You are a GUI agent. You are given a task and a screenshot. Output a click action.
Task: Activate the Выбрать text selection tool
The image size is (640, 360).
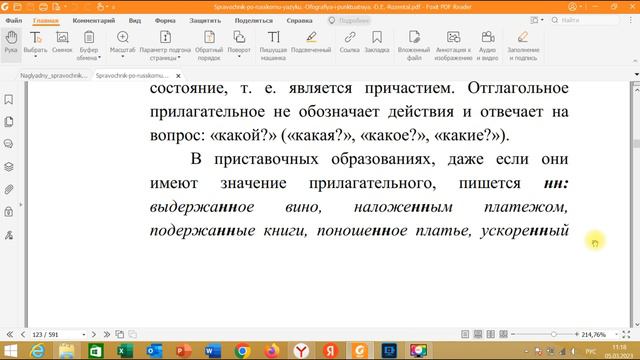click(36, 42)
